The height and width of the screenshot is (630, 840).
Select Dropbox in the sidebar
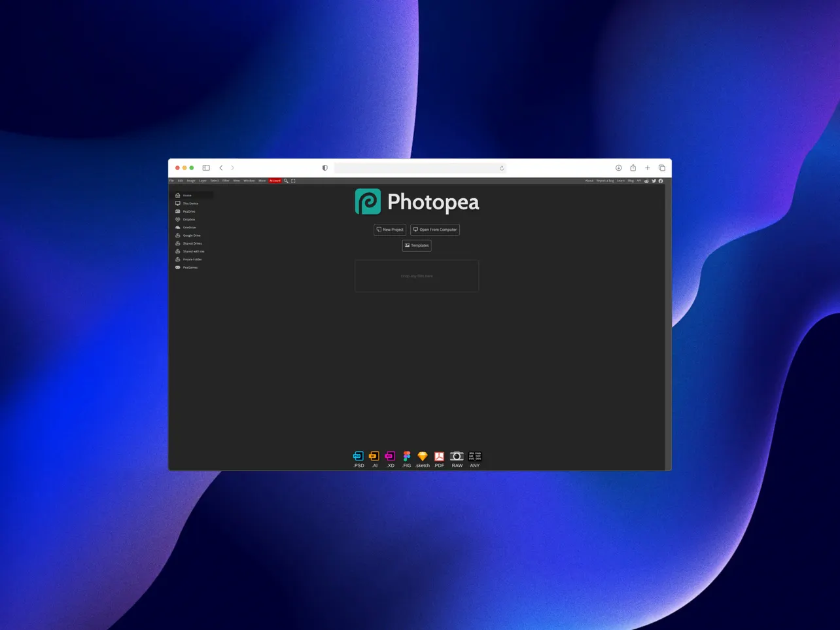click(188, 219)
